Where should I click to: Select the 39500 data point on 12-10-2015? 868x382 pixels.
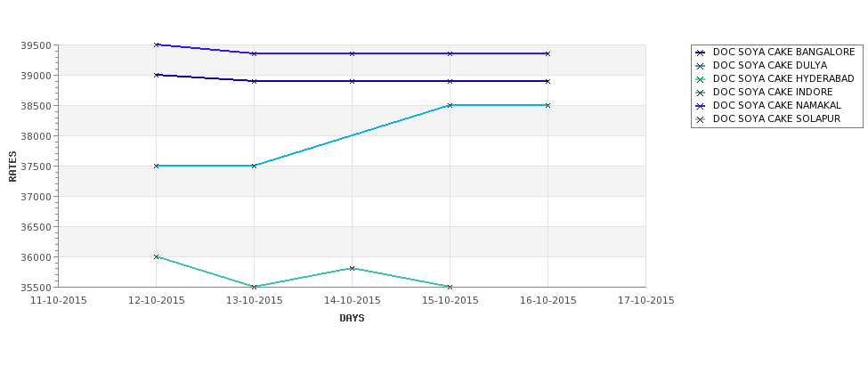pyautogui.click(x=156, y=45)
